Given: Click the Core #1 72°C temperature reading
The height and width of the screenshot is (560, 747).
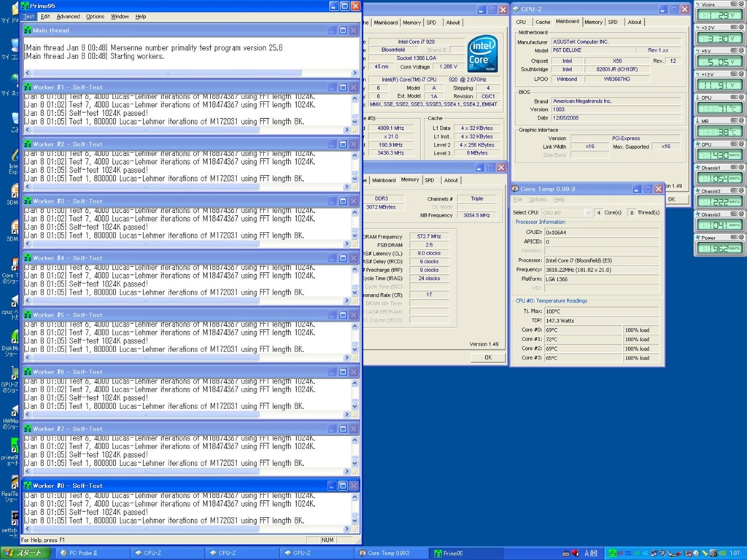Looking at the screenshot, I should [x=584, y=340].
